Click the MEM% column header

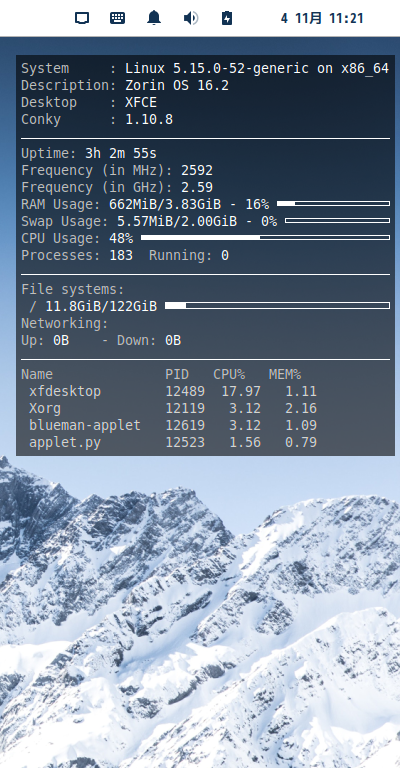(x=284, y=374)
